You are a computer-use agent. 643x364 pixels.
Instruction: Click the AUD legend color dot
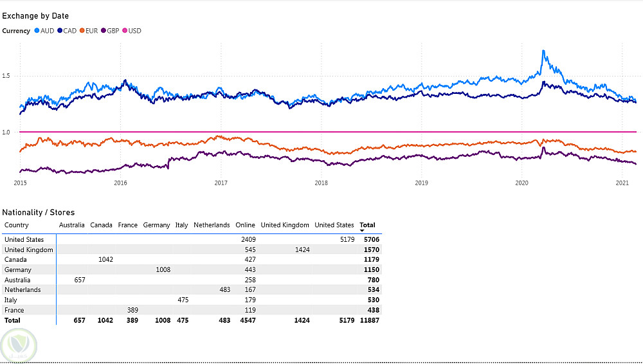click(36, 31)
